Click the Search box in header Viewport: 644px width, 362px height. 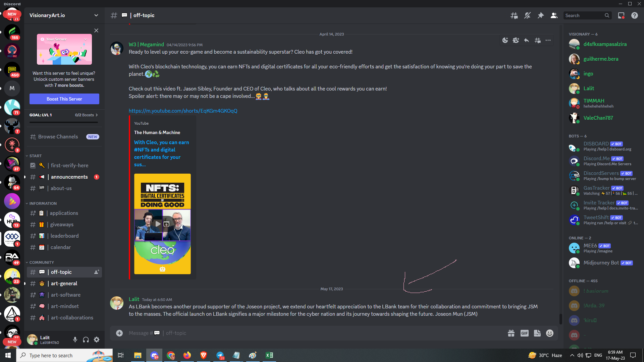pyautogui.click(x=587, y=15)
